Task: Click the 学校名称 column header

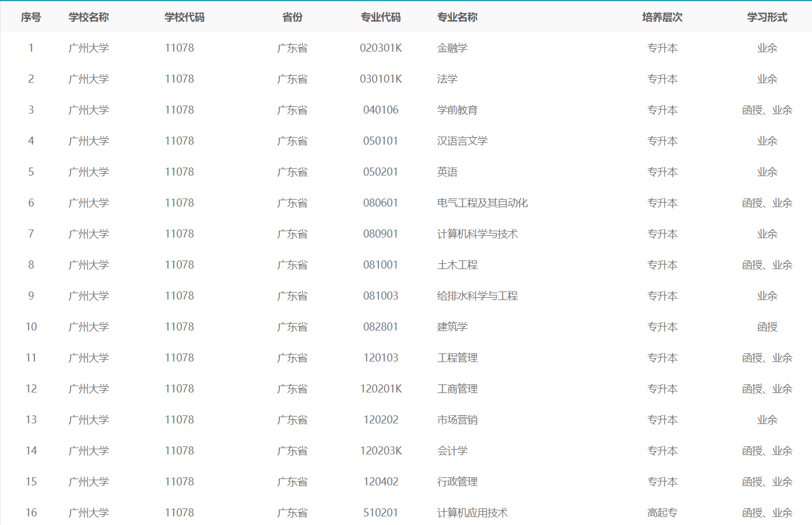Action: [x=88, y=17]
